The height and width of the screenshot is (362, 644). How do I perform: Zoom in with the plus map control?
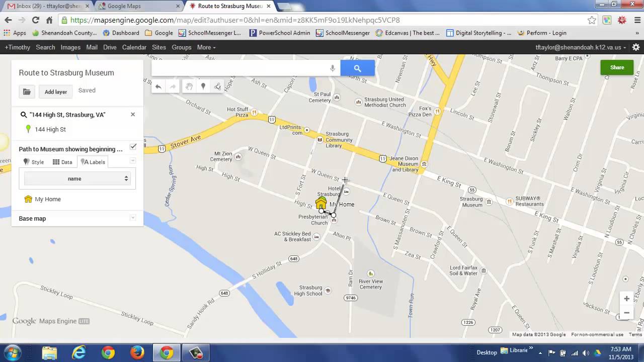(x=626, y=299)
